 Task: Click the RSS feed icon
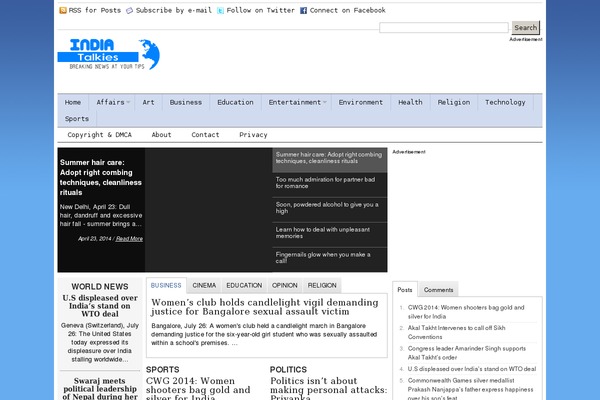(x=63, y=10)
